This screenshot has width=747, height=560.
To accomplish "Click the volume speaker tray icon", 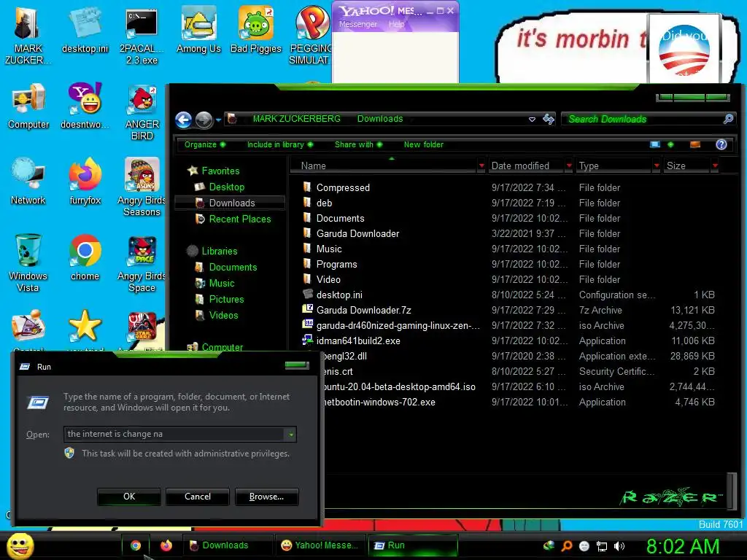I will point(619,546).
